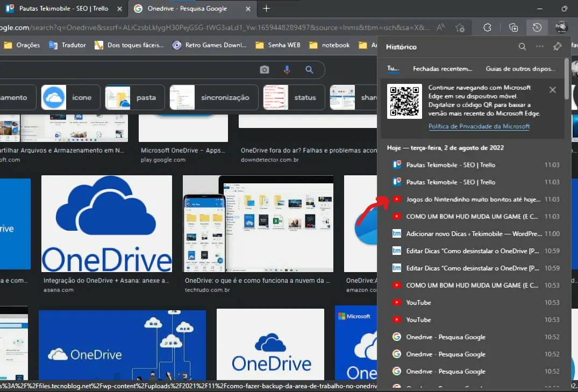Open first Onedrive Pesquisa Google history entry
This screenshot has height=392, width=578.
tap(475, 337)
